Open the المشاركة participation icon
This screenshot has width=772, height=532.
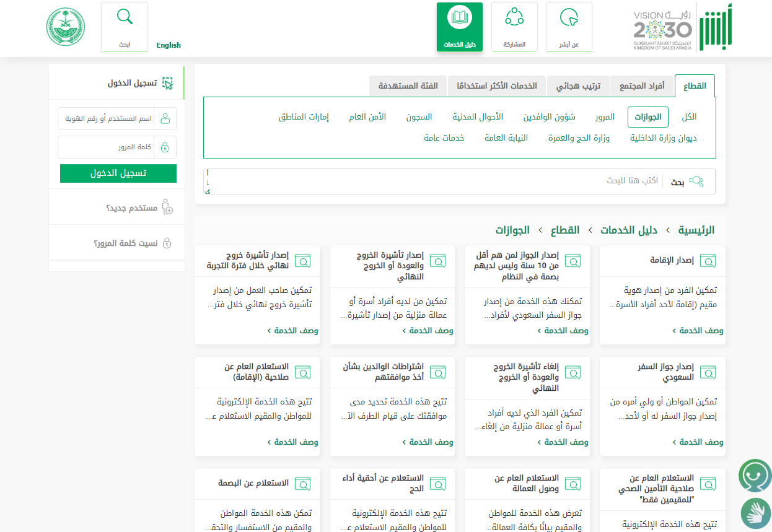(x=514, y=27)
